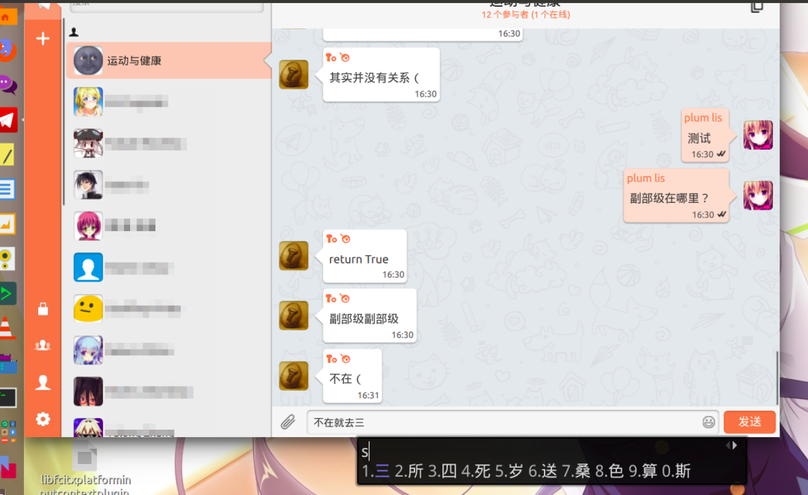Click the plus icon in orange sidebar
The height and width of the screenshot is (495, 808).
tap(43, 39)
